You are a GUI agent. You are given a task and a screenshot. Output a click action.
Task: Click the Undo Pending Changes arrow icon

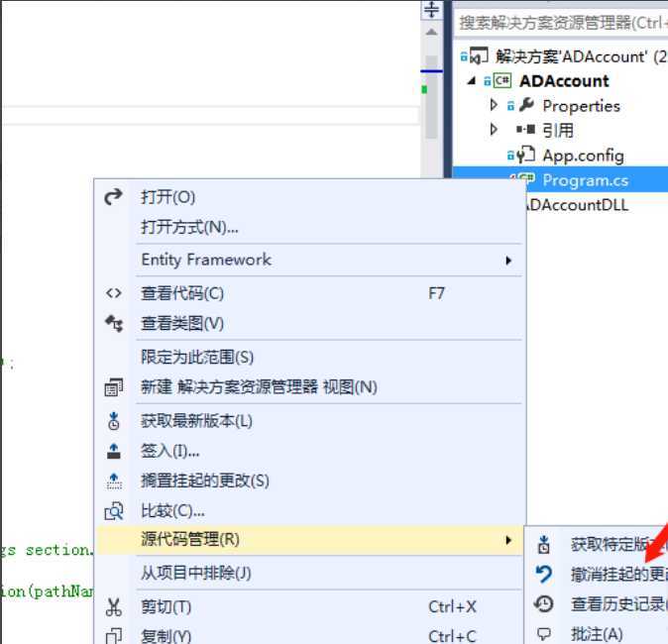(x=544, y=574)
